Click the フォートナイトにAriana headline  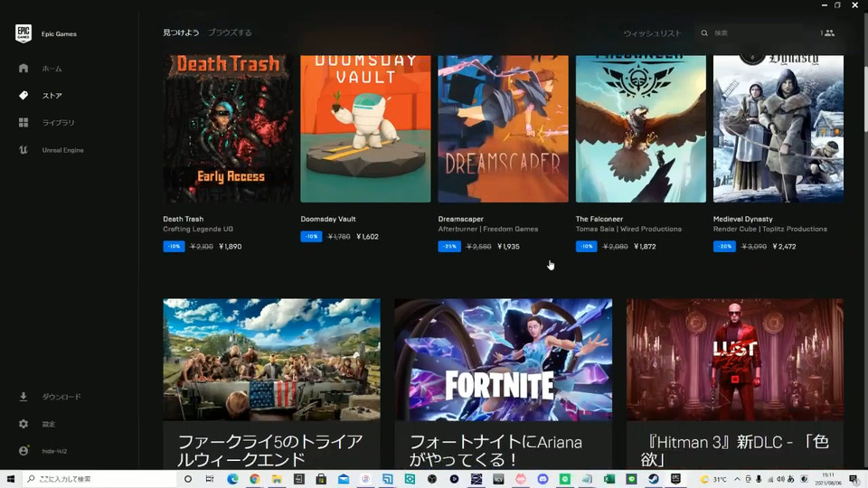point(495,450)
